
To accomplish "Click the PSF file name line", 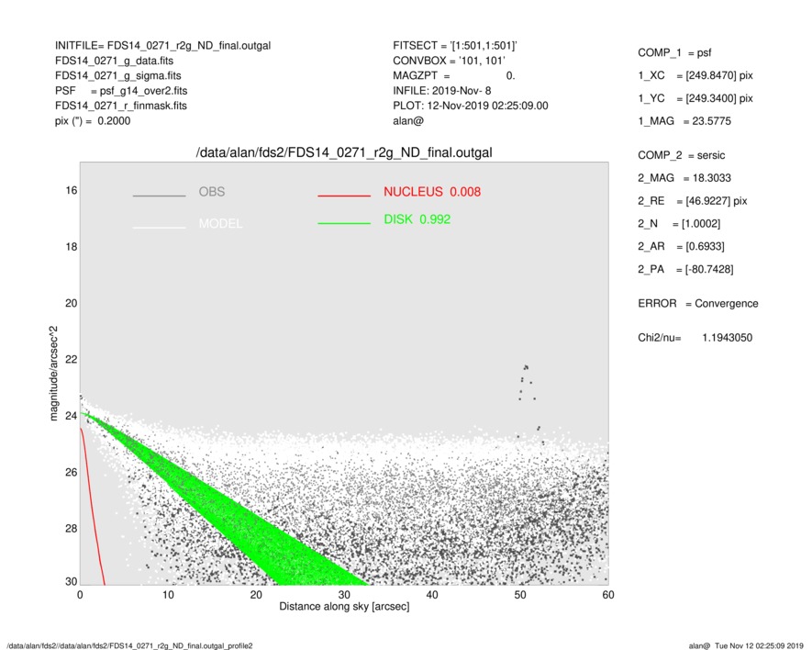I will click(121, 91).
